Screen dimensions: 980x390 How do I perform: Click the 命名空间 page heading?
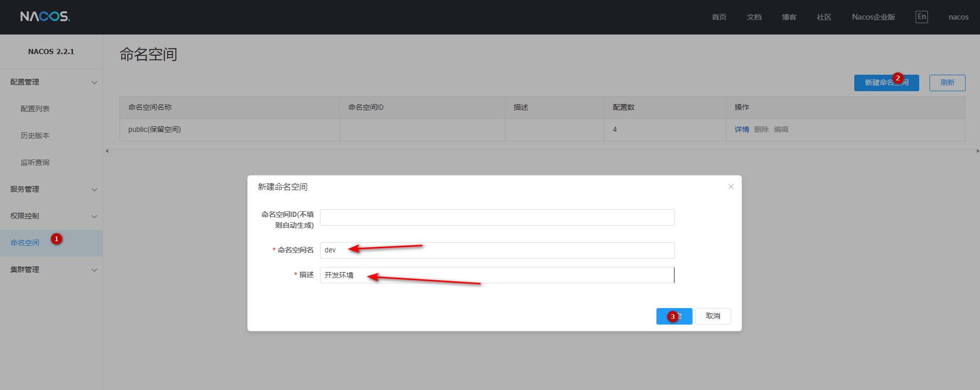(x=148, y=54)
